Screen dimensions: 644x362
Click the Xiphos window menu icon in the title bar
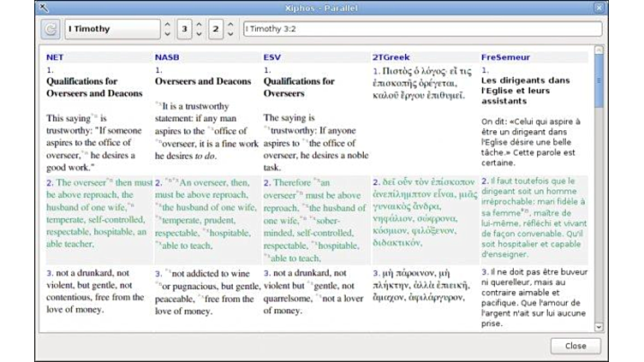42,7
